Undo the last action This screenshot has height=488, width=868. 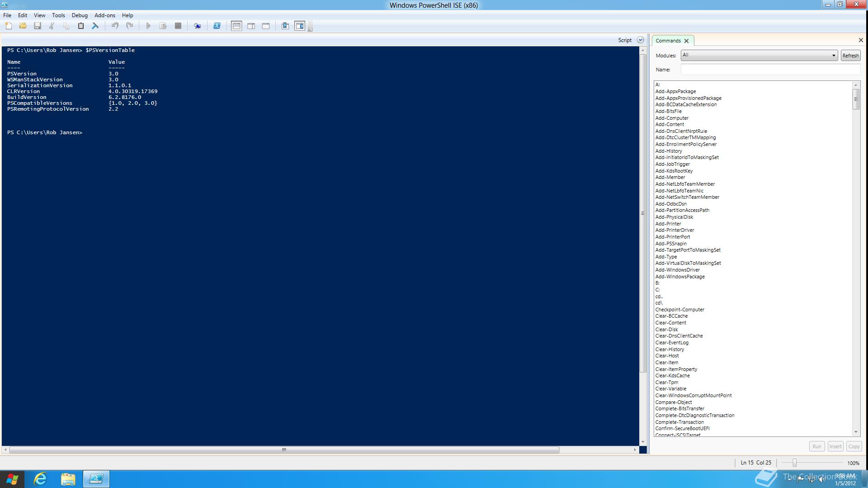[x=115, y=26]
